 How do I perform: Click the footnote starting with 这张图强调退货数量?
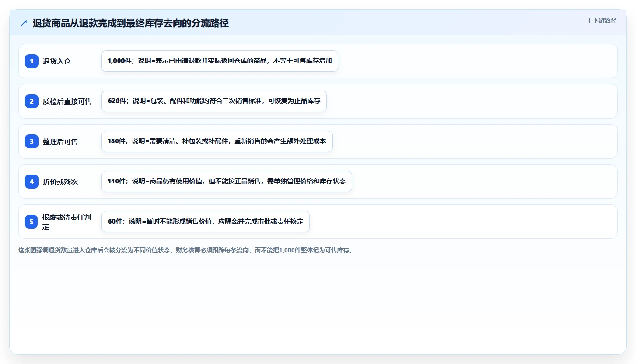click(186, 250)
